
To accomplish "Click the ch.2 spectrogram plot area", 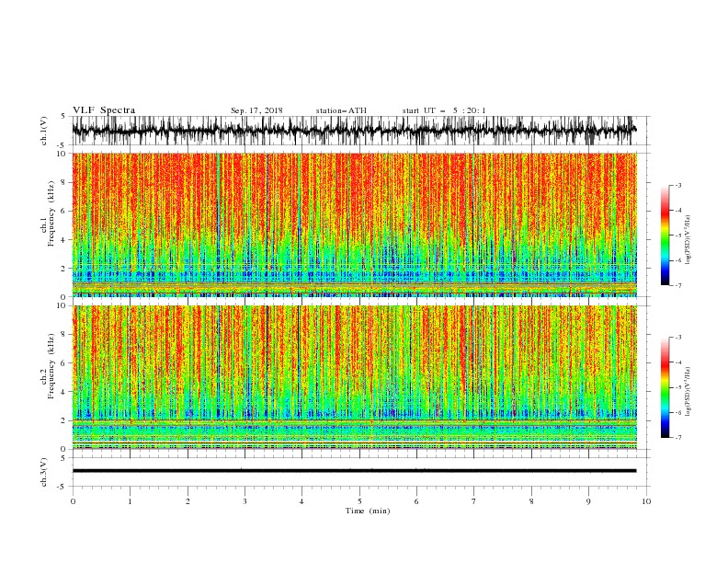I will click(x=354, y=377).
